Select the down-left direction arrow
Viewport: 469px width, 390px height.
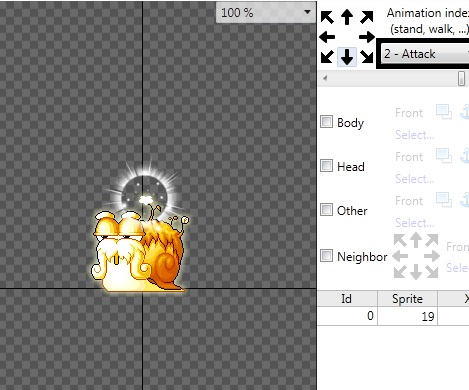327,57
